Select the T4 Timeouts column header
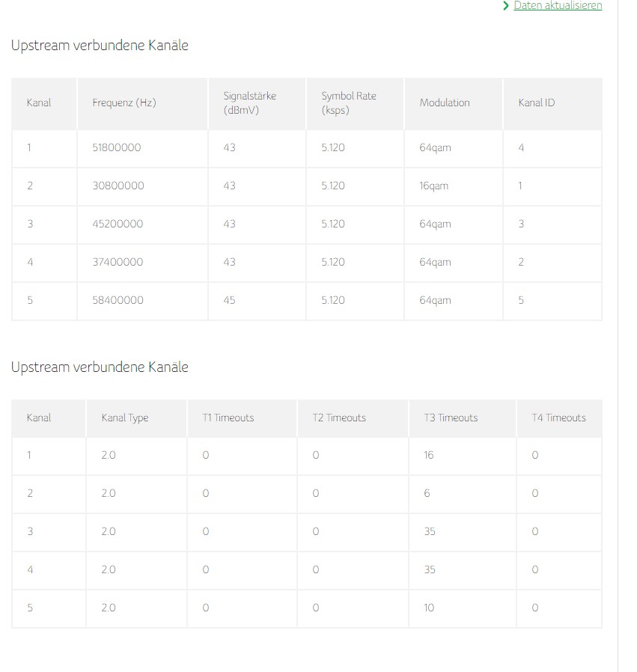The width and height of the screenshot is (637, 672). (x=558, y=418)
